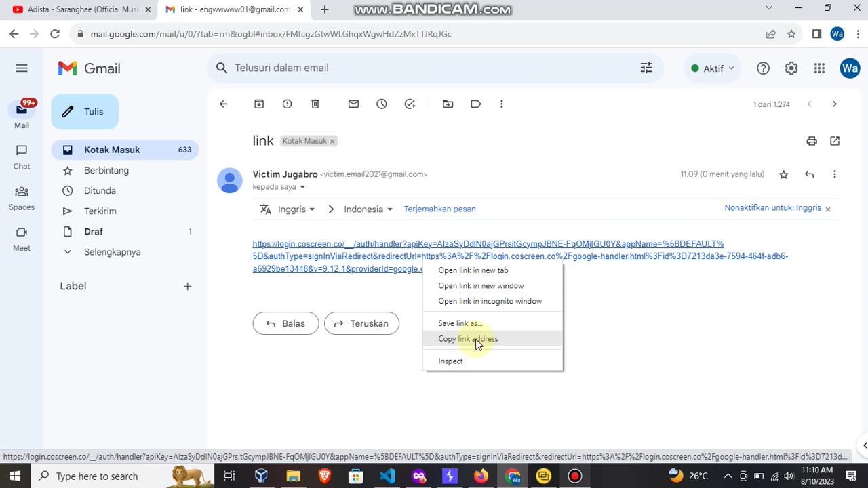Choose Open link in new window
Viewport: 868px width, 488px height.
click(493, 285)
